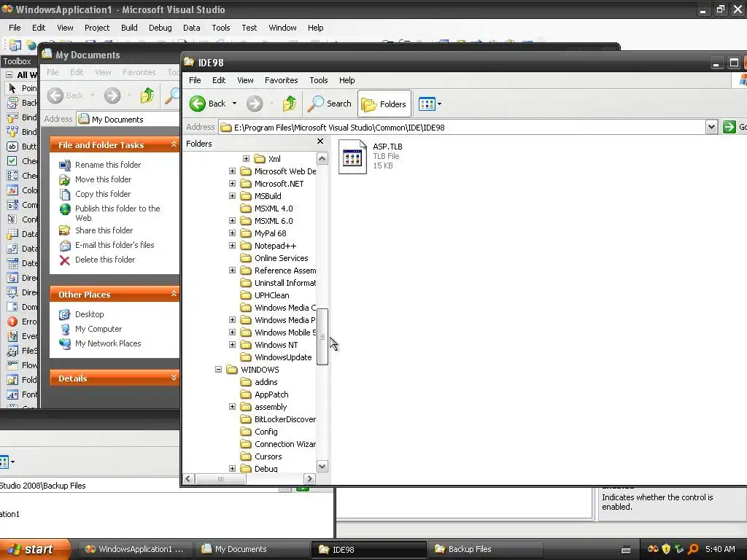Viewport: 747px width, 560px height.
Task: Select the Pointer tool in Toolbox
Action: point(22,88)
